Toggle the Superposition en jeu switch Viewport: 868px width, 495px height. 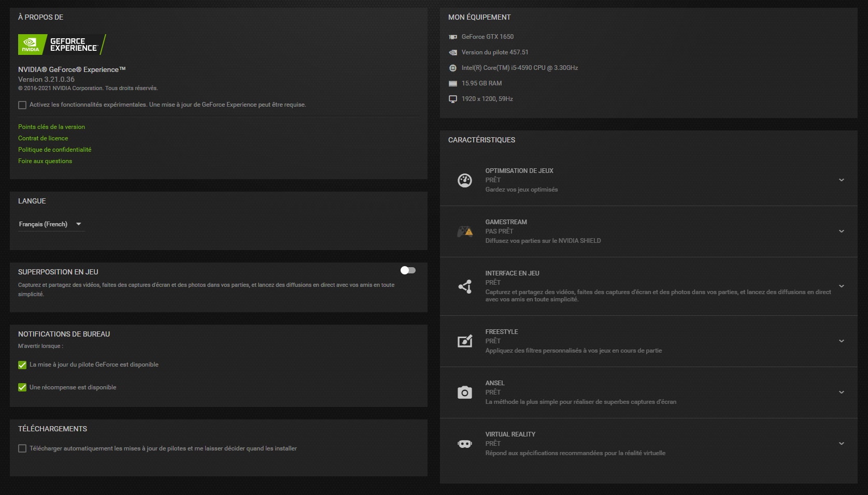pos(408,270)
